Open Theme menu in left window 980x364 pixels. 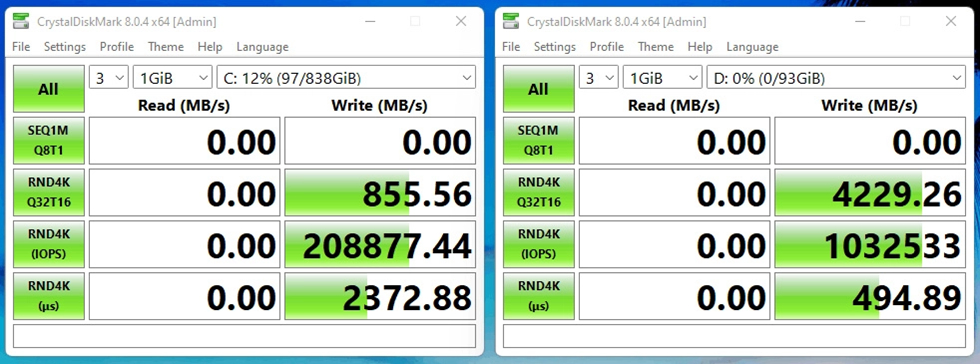(x=166, y=47)
